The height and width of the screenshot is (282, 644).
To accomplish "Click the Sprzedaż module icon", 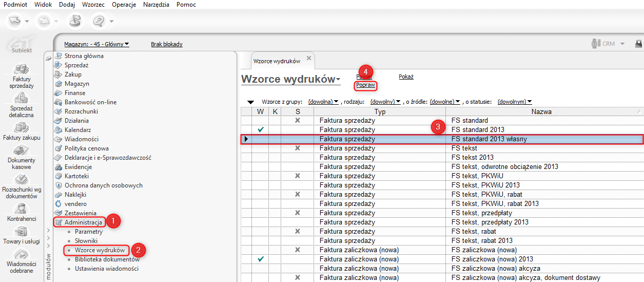I will pos(58,65).
